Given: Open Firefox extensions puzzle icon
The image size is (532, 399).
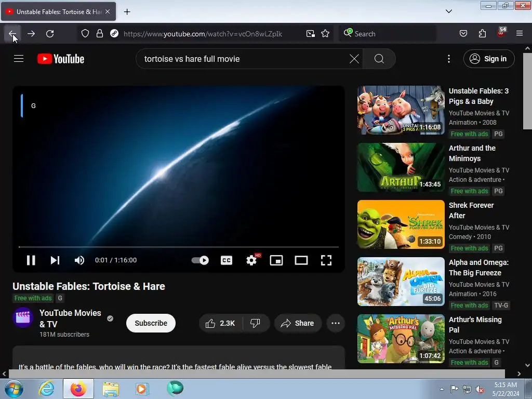Looking at the screenshot, I should (x=482, y=33).
